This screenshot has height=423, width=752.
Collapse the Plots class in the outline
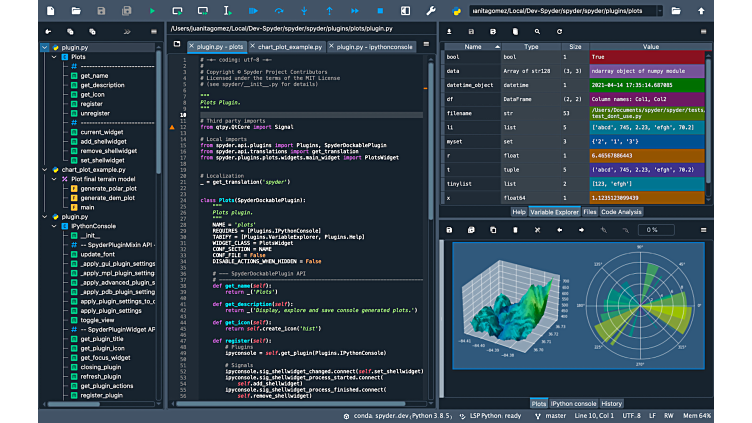click(x=53, y=57)
